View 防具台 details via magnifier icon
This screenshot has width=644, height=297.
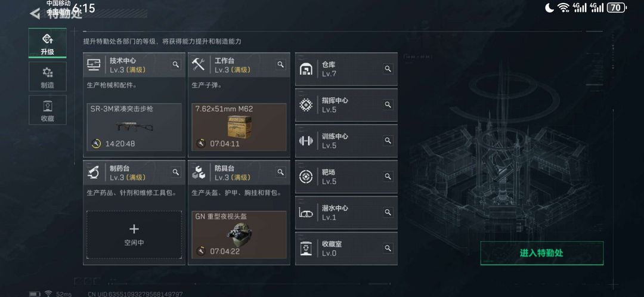(x=280, y=172)
